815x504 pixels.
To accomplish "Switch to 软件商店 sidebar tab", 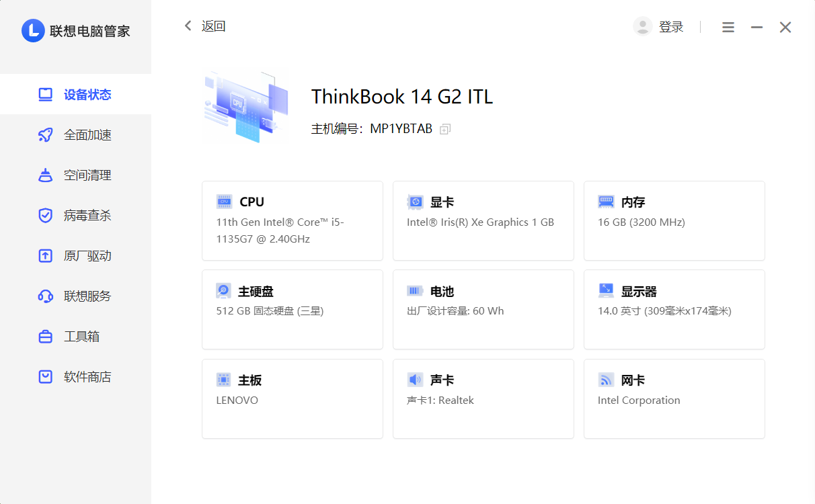I will tap(75, 377).
